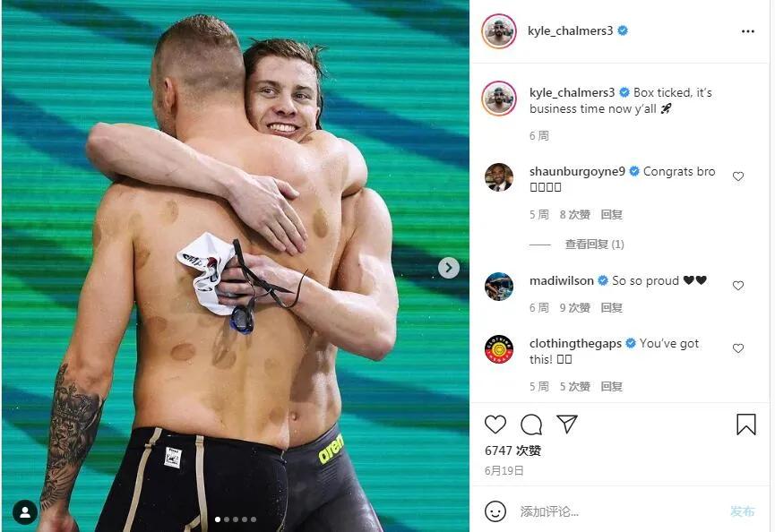Open emoji picker smiley icon
This screenshot has width=775, height=532.
click(495, 511)
